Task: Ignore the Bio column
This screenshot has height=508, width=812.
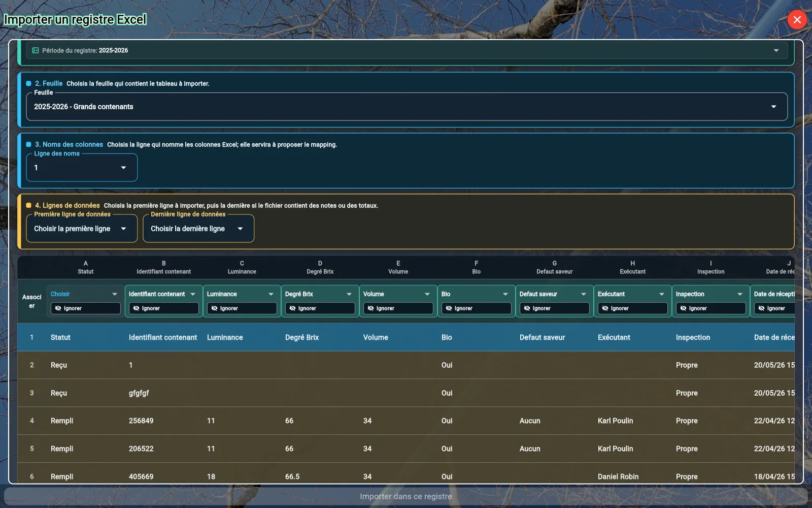Action: (x=477, y=308)
